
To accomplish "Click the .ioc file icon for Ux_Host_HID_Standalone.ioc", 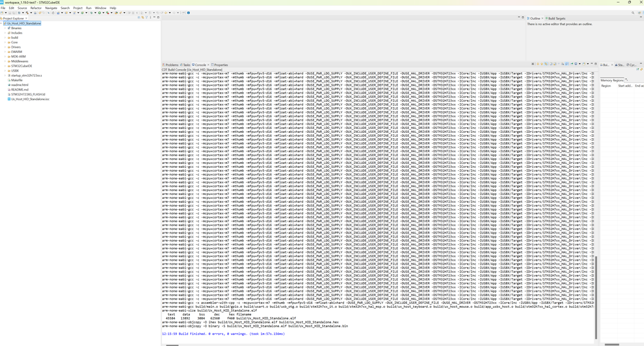I will point(8,99).
